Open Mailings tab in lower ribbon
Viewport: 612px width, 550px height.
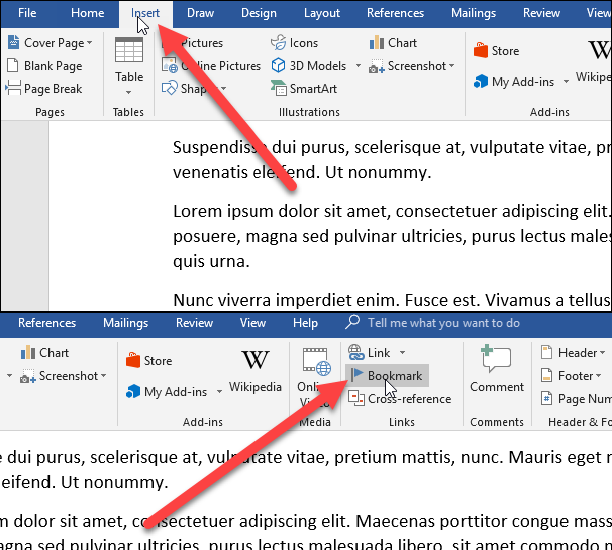125,323
